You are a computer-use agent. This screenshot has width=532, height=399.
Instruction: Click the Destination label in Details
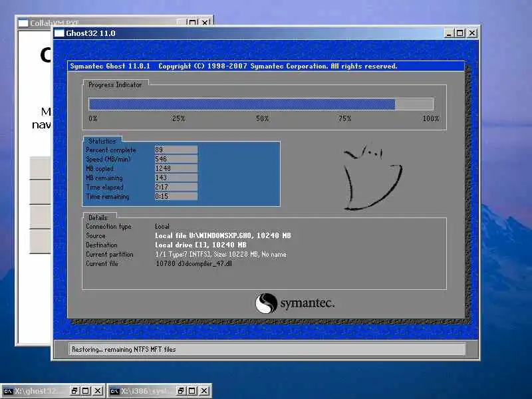(x=102, y=245)
